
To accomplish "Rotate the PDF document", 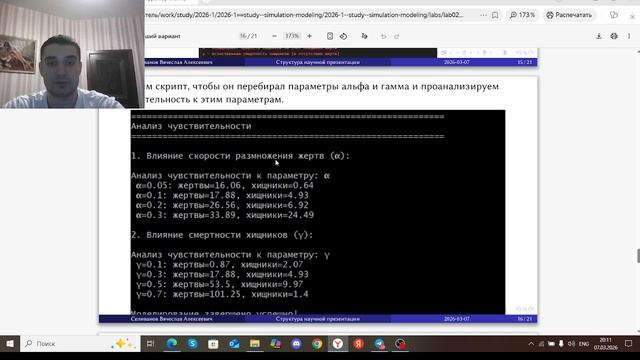I will [x=343, y=36].
